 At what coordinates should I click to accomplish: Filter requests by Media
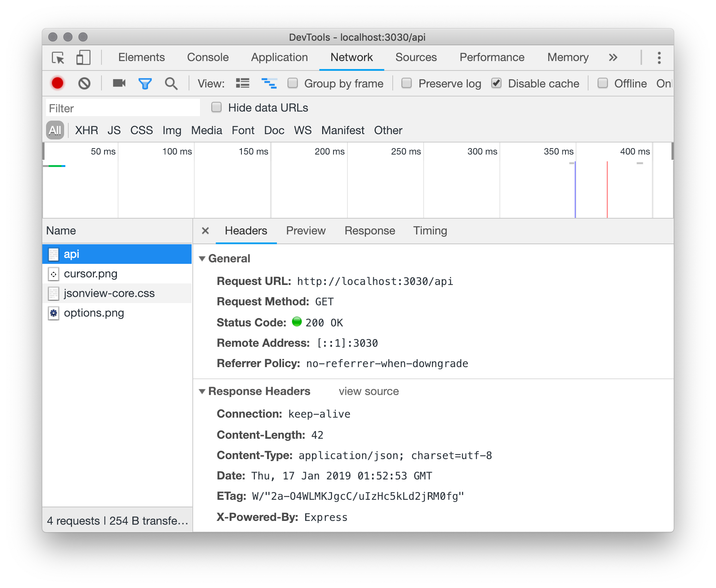pyautogui.click(x=206, y=130)
